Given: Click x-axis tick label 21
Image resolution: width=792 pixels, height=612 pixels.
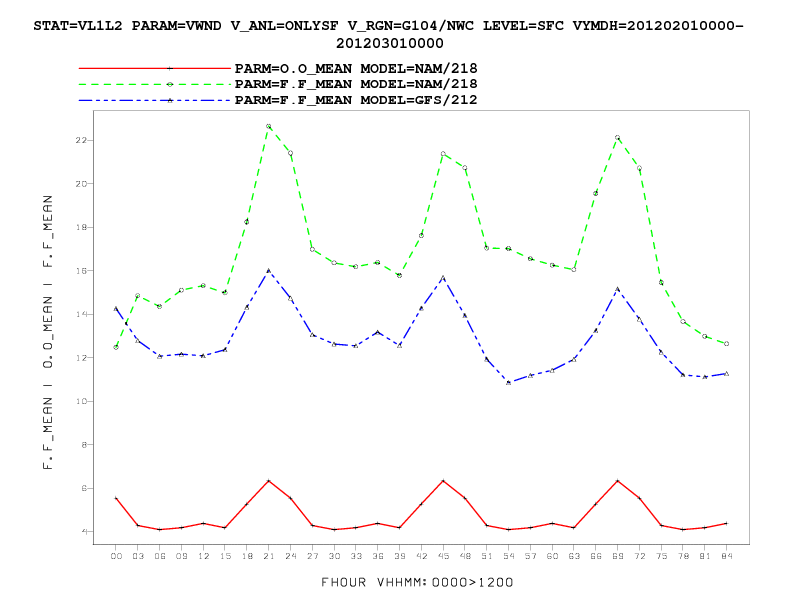Looking at the screenshot, I should 269,556.
